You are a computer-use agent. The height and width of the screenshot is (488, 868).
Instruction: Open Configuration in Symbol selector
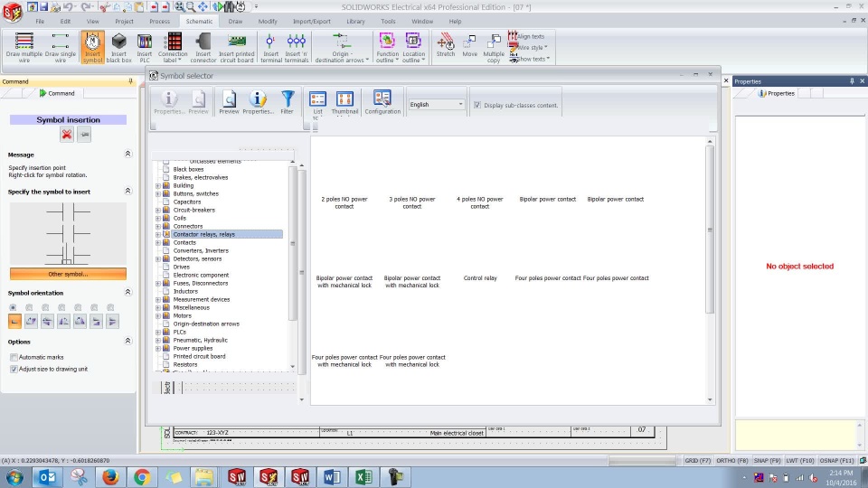click(382, 102)
